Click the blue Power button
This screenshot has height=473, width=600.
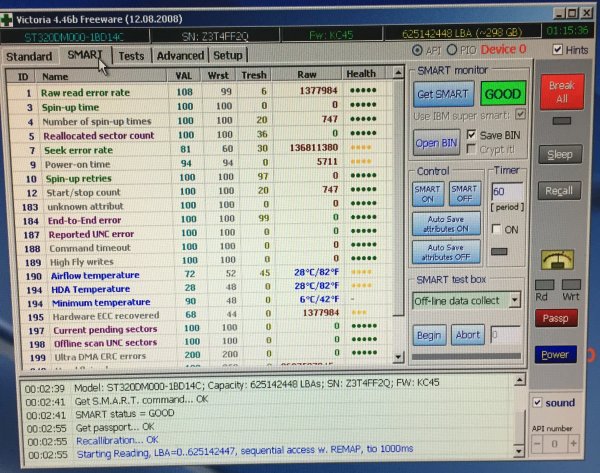tap(555, 355)
